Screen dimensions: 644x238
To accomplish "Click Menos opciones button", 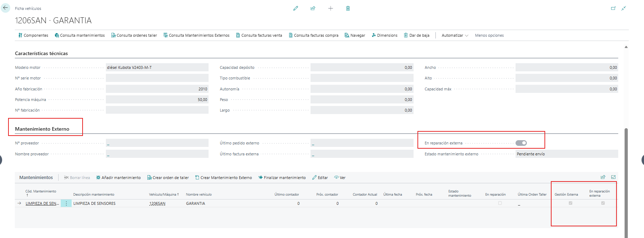I will pyautogui.click(x=489, y=35).
